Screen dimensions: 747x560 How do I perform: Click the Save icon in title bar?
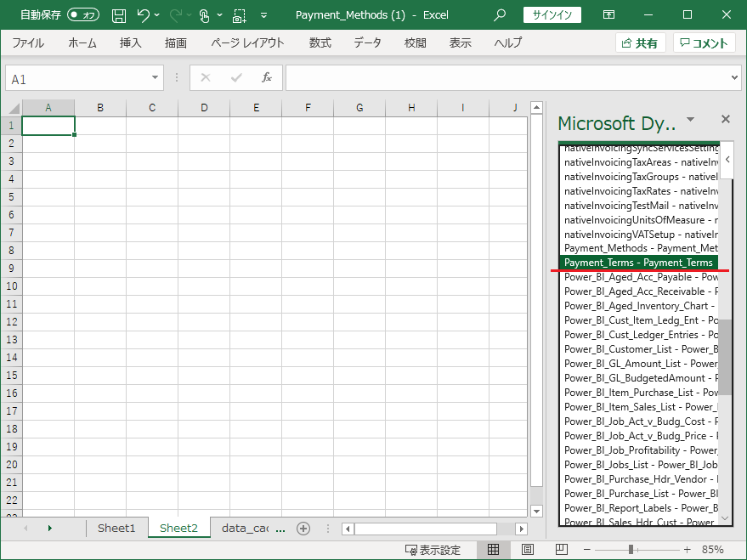119,15
